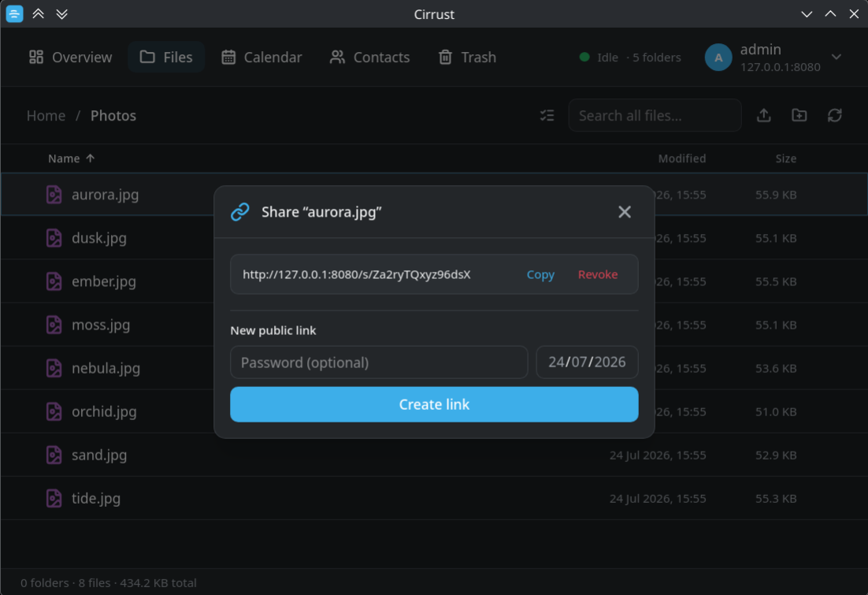Viewport: 868px width, 595px height.
Task: Click the Photos breadcrumb
Action: (113, 115)
